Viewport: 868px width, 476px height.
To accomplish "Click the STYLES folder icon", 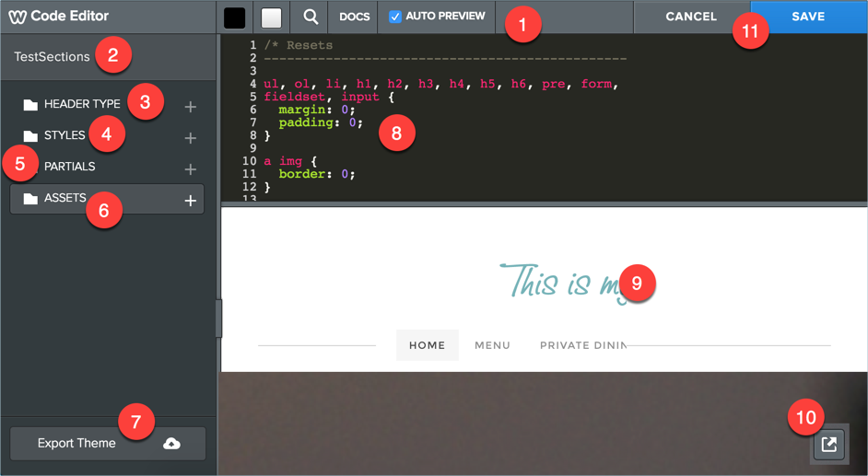I will pos(30,136).
